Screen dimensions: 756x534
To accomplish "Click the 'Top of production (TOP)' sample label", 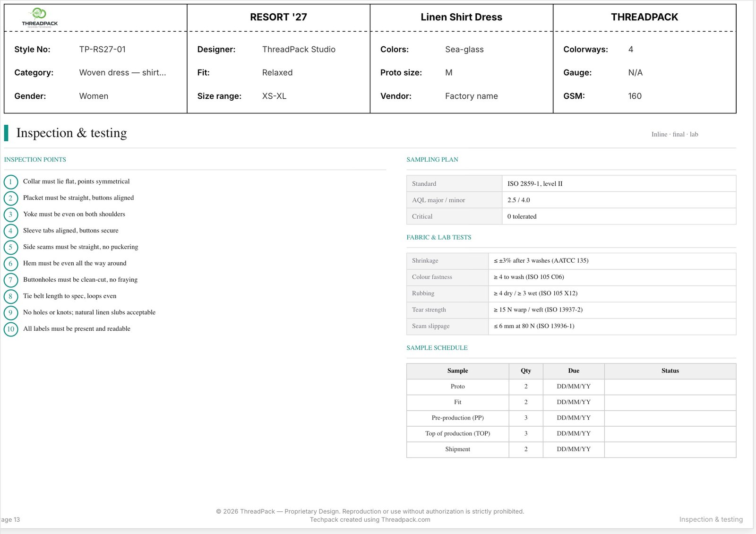I will (457, 433).
